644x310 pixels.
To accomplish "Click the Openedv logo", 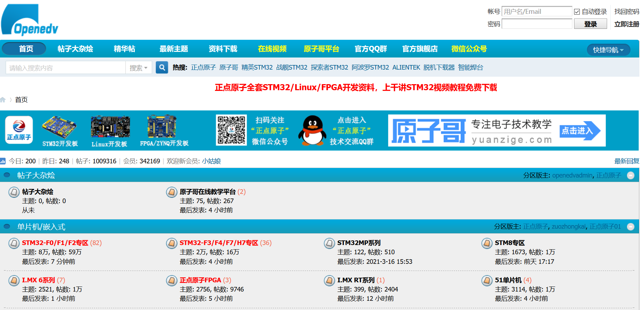I will point(30,20).
